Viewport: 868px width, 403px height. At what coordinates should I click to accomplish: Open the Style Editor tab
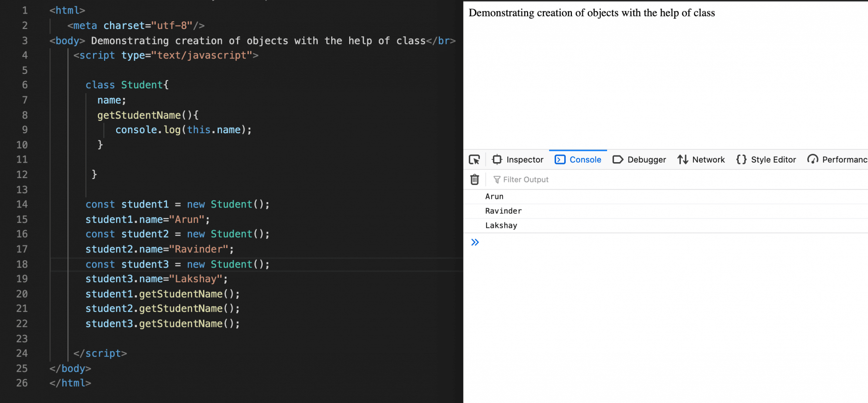766,160
